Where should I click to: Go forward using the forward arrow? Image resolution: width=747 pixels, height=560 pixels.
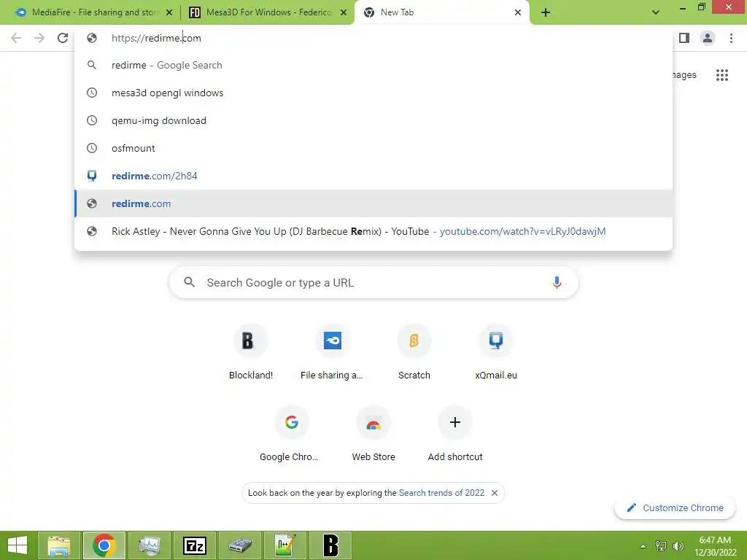[39, 38]
